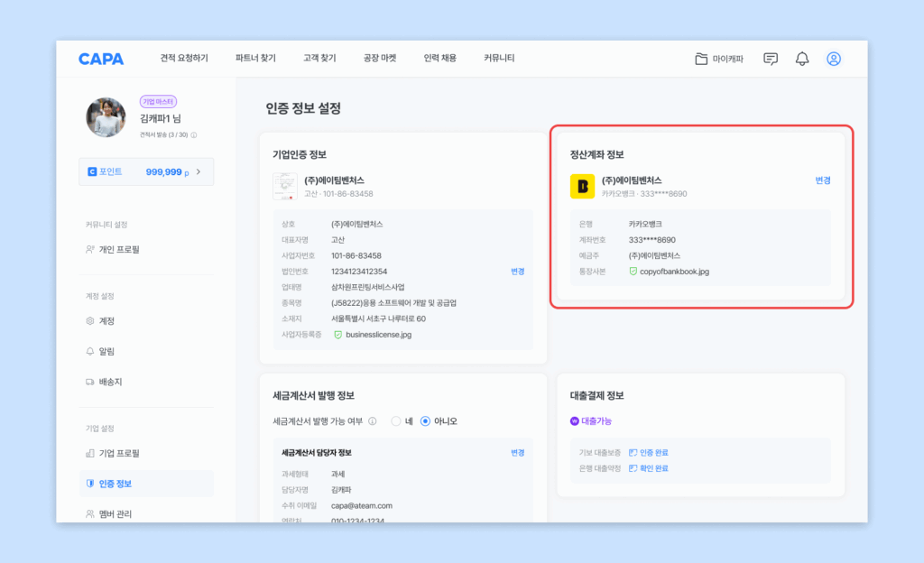The height and width of the screenshot is (563, 924).
Task: Expand the points chevron arrow
Action: (x=199, y=172)
